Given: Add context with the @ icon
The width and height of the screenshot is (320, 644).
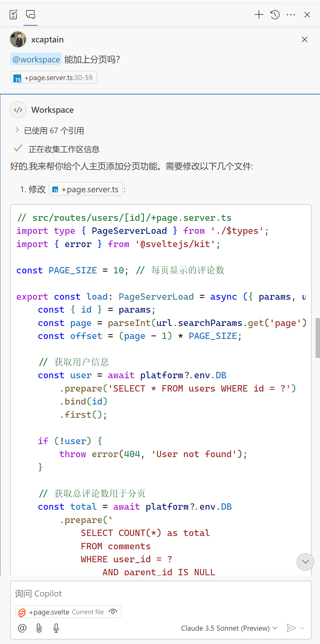Looking at the screenshot, I should pos(22,628).
